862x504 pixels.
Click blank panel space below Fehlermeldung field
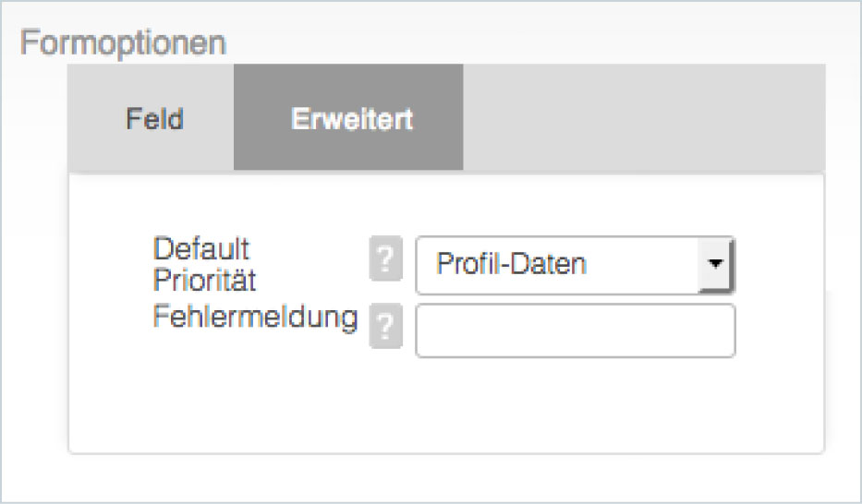click(575, 402)
